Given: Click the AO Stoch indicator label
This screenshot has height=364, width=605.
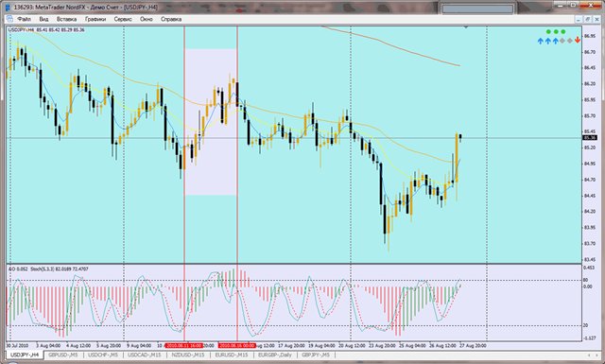Looking at the screenshot, I should (48, 269).
